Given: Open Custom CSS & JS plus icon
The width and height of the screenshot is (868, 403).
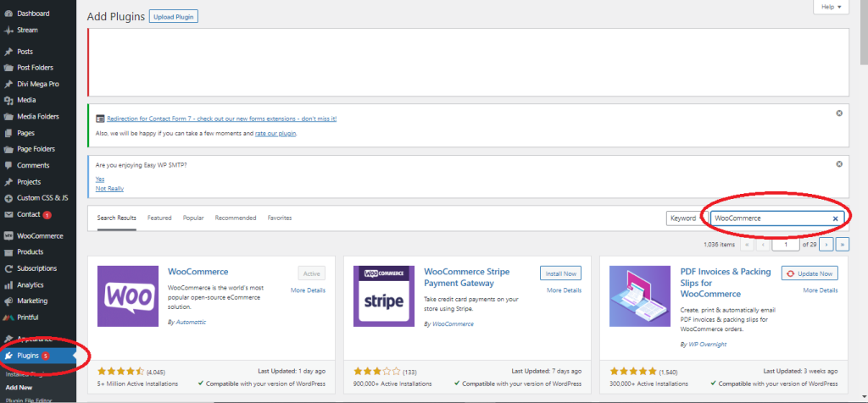Looking at the screenshot, I should [x=8, y=198].
